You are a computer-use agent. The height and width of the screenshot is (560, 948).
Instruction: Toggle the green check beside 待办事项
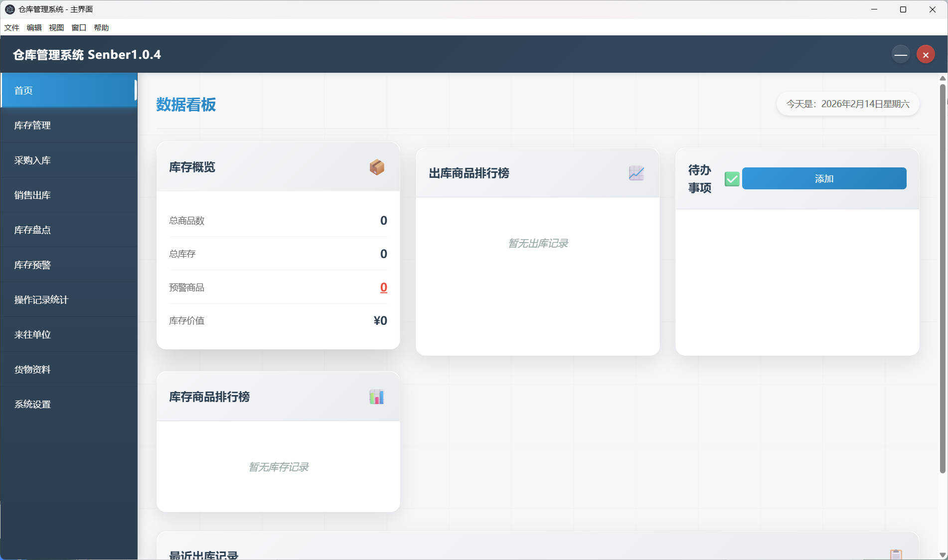pos(732,178)
